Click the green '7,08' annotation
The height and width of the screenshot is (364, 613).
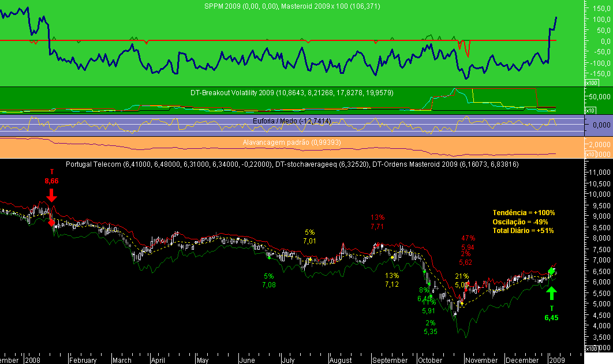[x=269, y=285]
